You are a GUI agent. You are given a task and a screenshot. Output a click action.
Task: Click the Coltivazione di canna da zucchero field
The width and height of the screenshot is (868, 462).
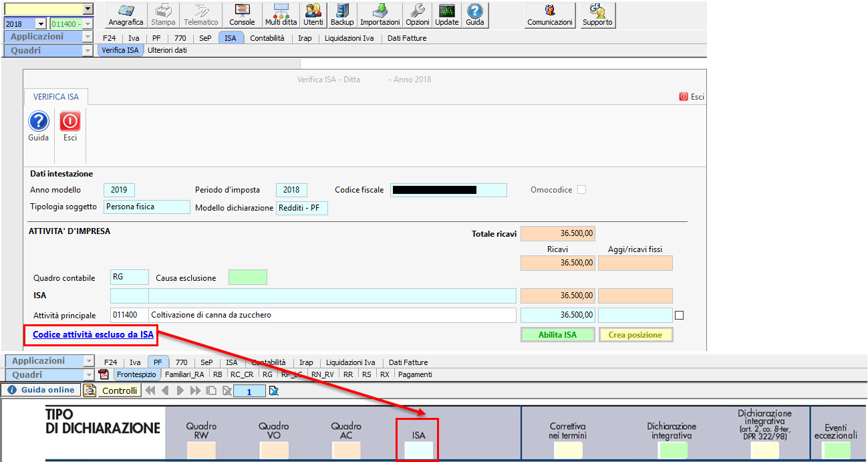click(332, 315)
